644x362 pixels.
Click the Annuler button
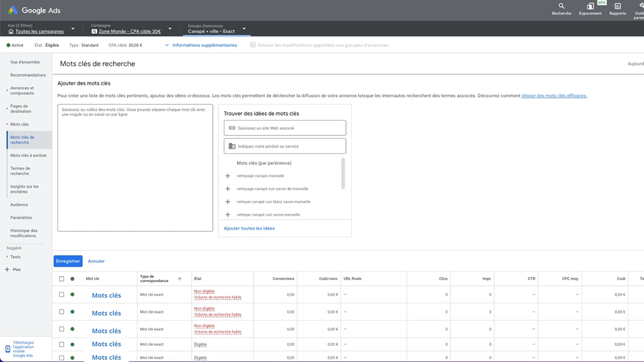[96, 261]
